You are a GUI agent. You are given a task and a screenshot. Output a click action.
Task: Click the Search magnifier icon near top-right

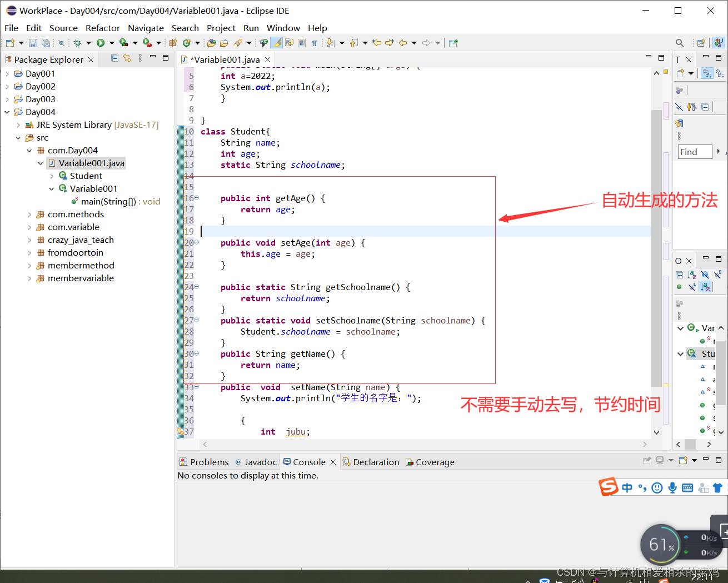coord(680,42)
